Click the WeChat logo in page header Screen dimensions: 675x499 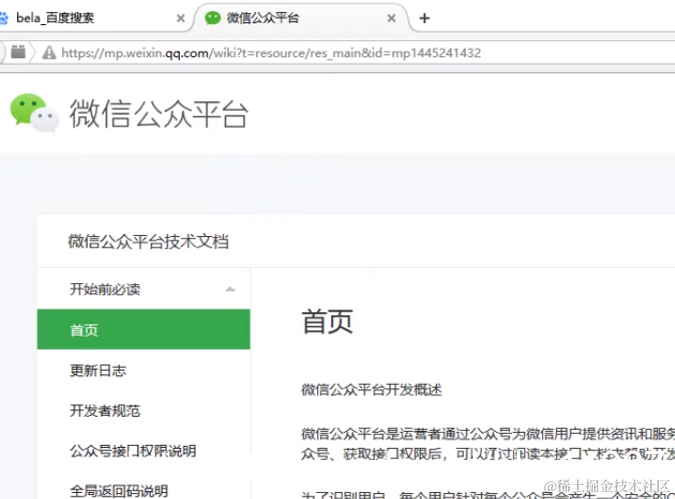tap(34, 113)
